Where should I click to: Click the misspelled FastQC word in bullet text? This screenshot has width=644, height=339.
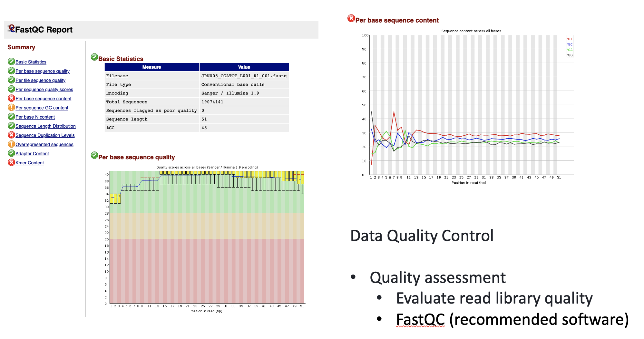pos(420,320)
